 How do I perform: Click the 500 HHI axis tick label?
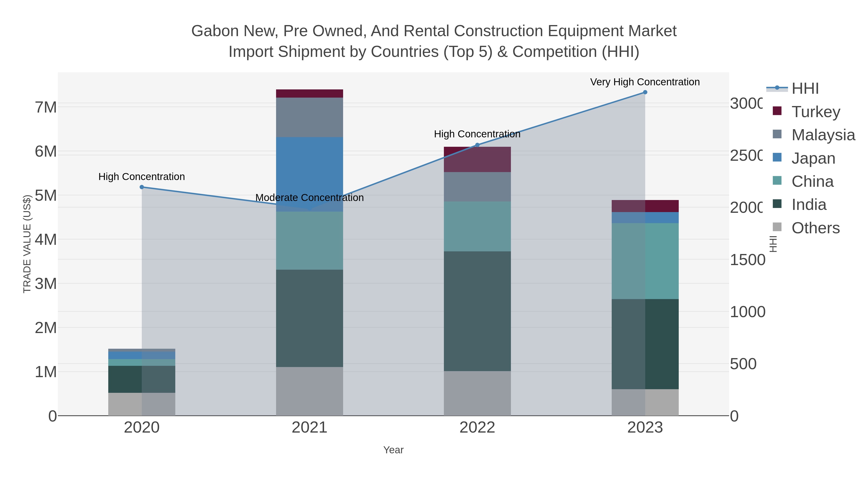click(743, 364)
